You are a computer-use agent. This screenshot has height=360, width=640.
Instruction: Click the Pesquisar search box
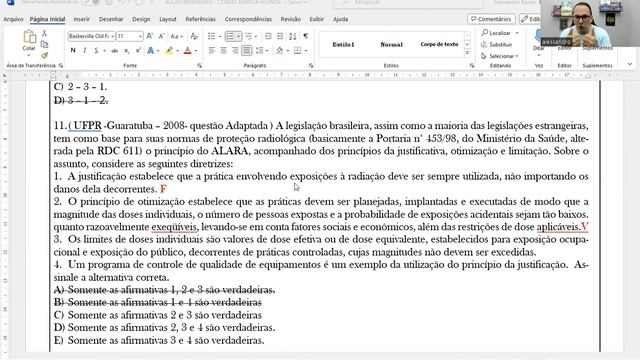point(408,3)
